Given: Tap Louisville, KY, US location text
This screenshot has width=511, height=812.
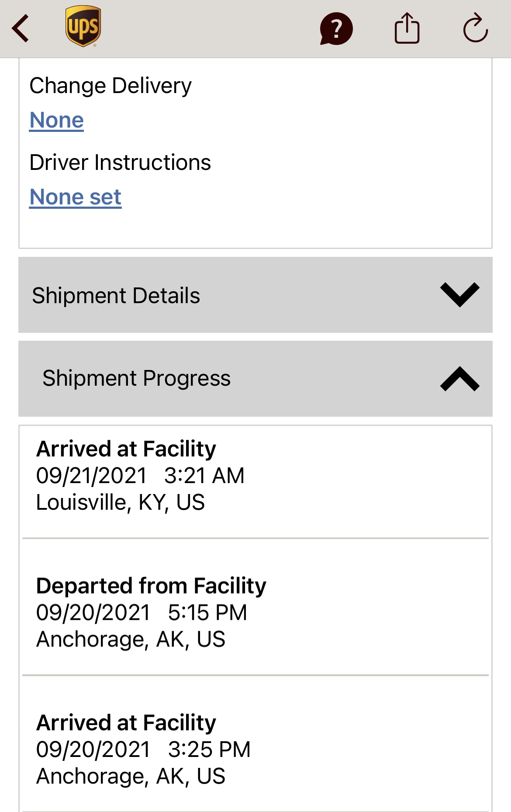Looking at the screenshot, I should pos(121,502).
